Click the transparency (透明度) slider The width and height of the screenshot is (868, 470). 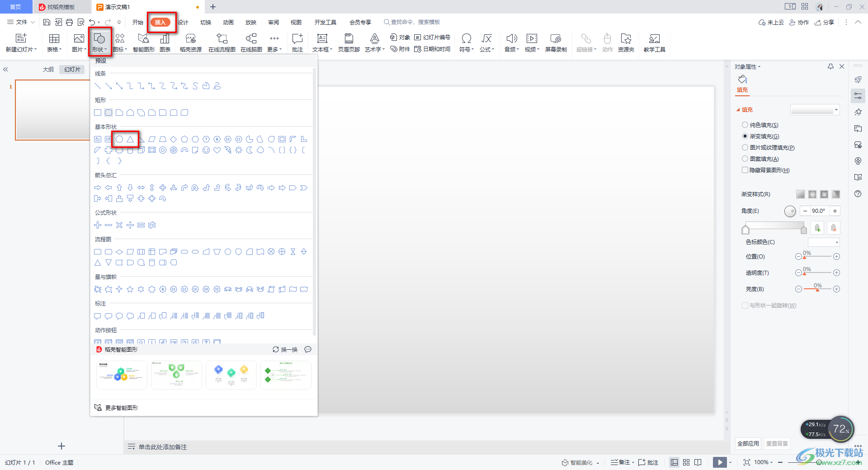tap(817, 273)
